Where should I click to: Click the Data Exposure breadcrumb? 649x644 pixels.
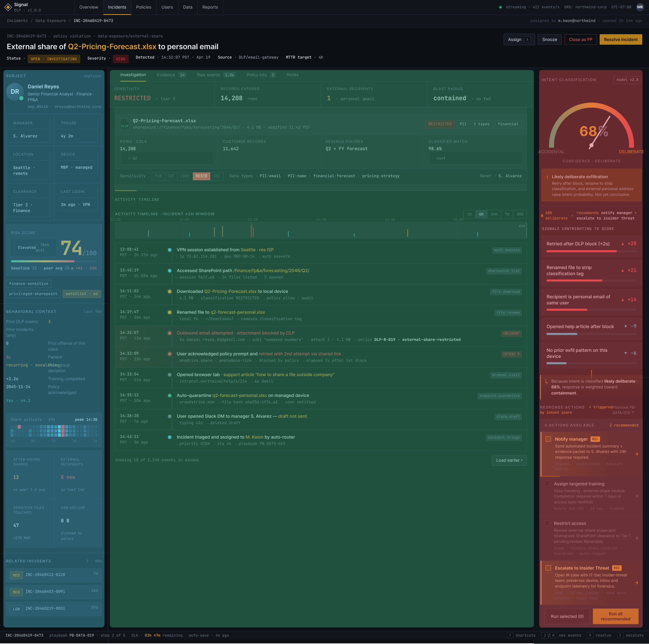51,21
